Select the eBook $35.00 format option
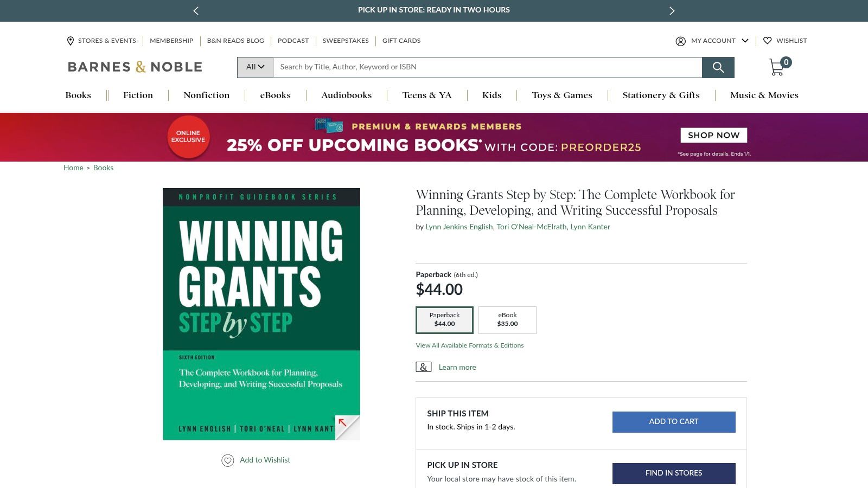868x488 pixels. (x=507, y=320)
